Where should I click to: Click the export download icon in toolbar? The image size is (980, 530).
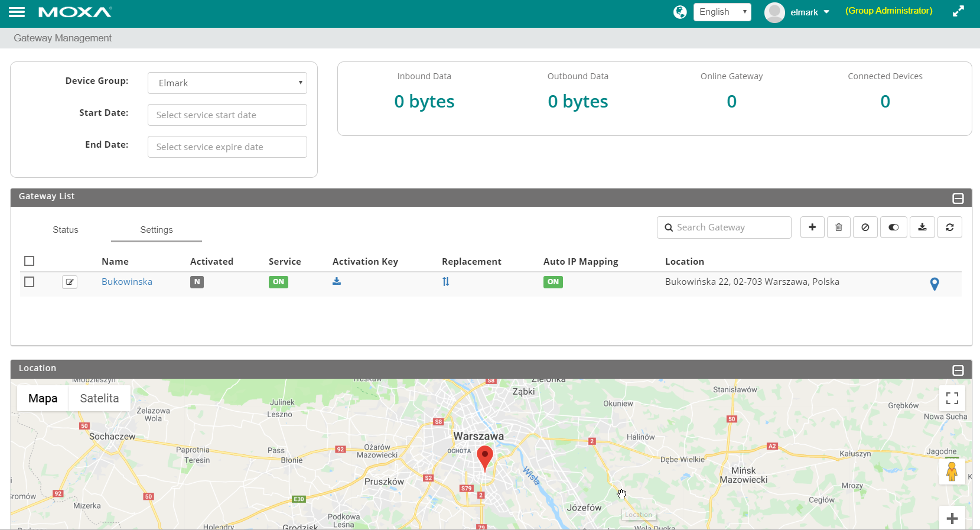922,227
